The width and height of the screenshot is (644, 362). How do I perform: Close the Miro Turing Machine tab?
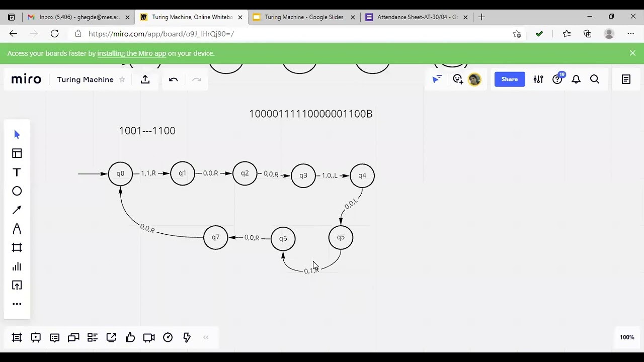[240, 17]
